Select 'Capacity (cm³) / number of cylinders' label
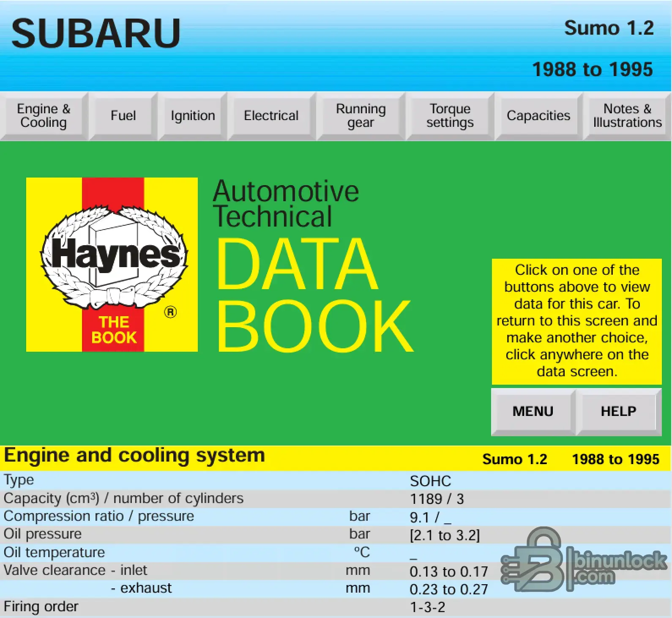 (x=123, y=499)
